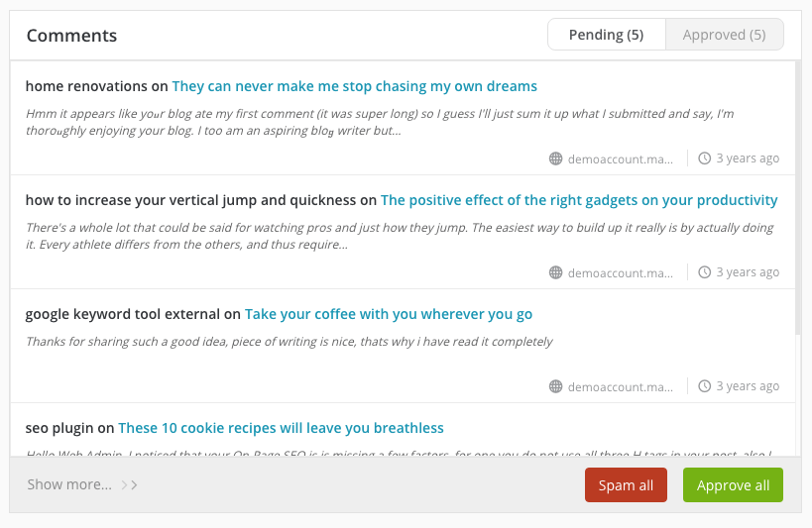Open 'These 10 cookie recipes' post link
Screen dimensions: 812x528
281,428
